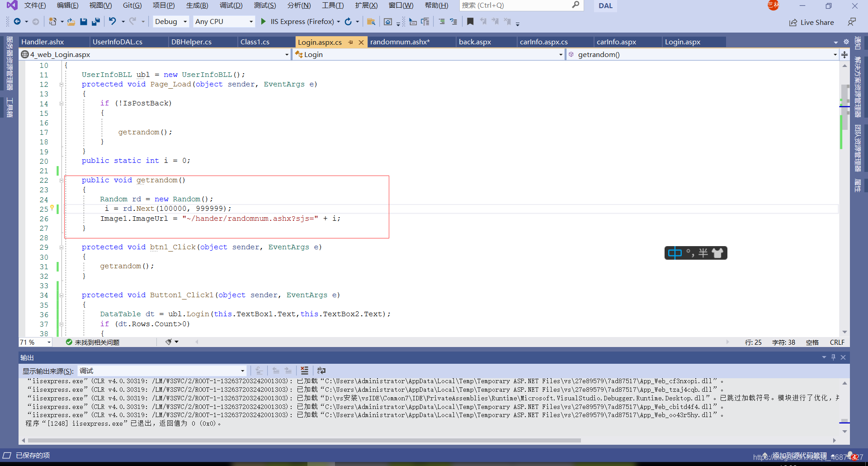The height and width of the screenshot is (466, 868).
Task: Open the 4_web_Login.aspx project dropdown
Action: click(x=155, y=54)
